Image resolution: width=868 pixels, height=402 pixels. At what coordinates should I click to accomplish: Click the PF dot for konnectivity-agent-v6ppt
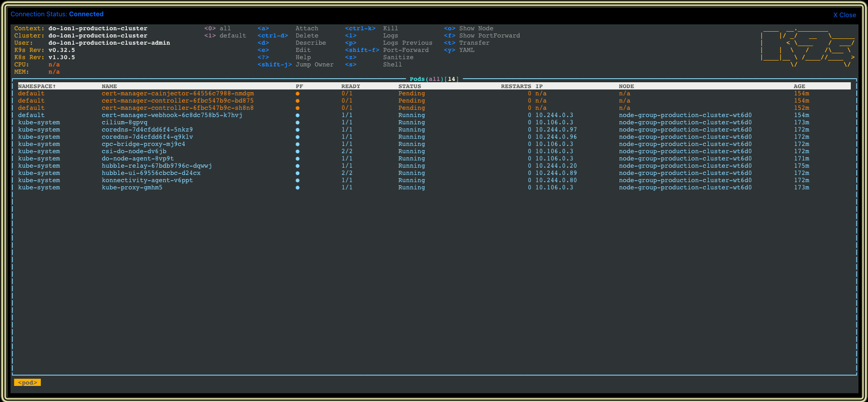(297, 180)
